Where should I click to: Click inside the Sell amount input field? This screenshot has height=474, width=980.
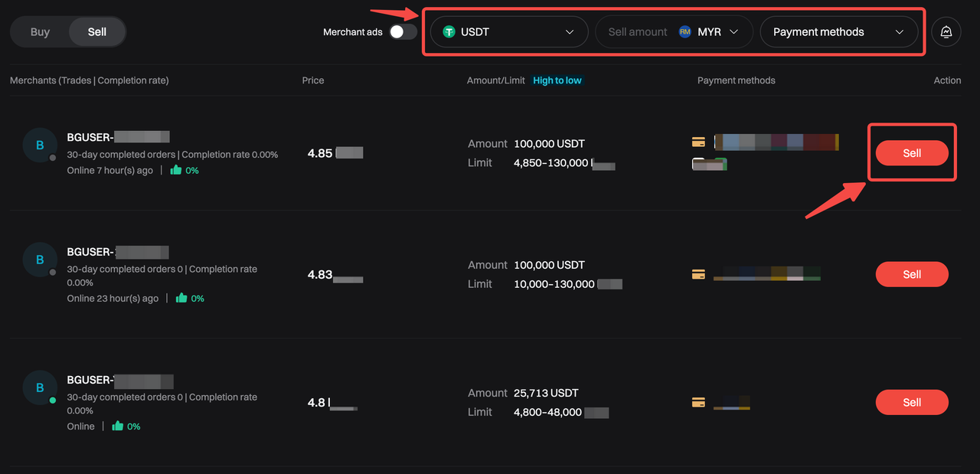click(x=639, y=31)
